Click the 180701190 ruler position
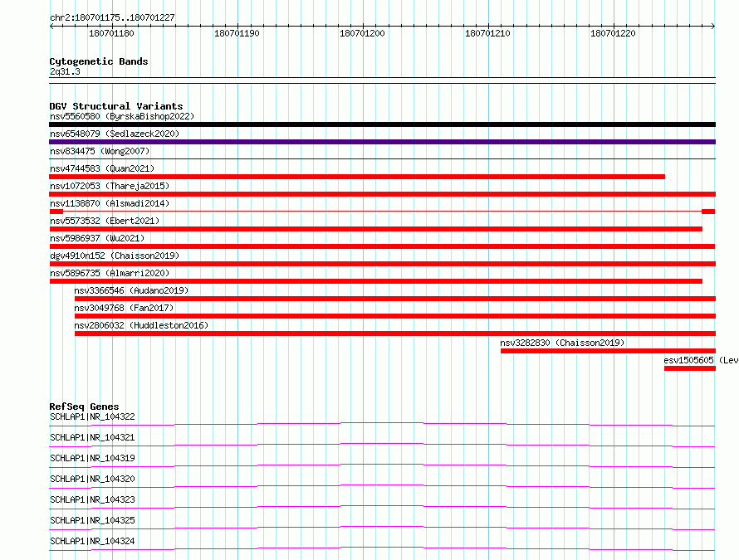Viewport: 739px width, 560px height. pos(237,33)
